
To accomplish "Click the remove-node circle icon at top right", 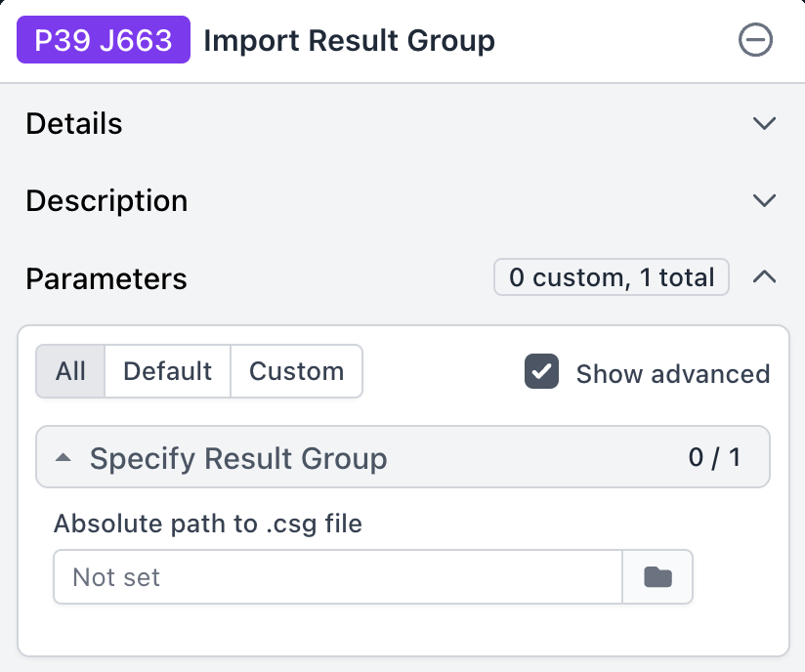I will click(x=755, y=40).
